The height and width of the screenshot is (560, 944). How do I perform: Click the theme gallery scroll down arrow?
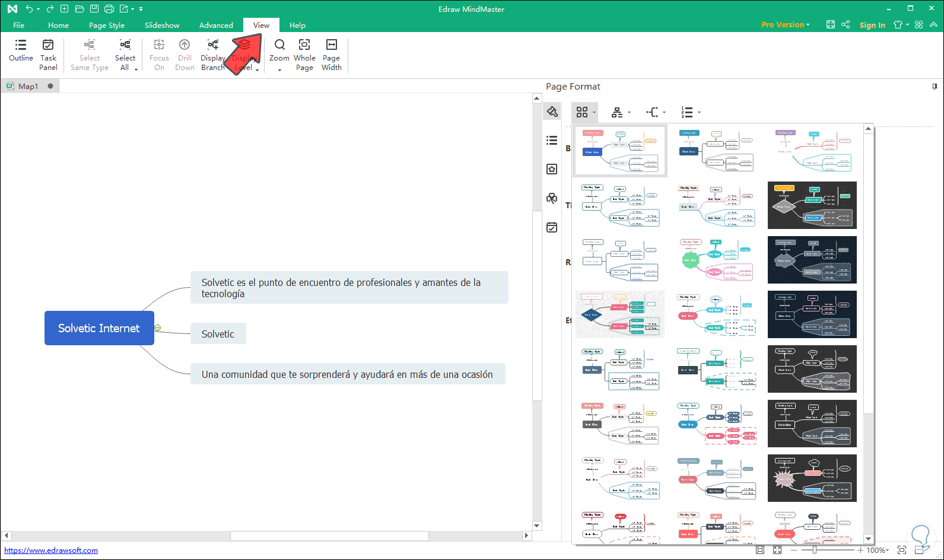(869, 539)
